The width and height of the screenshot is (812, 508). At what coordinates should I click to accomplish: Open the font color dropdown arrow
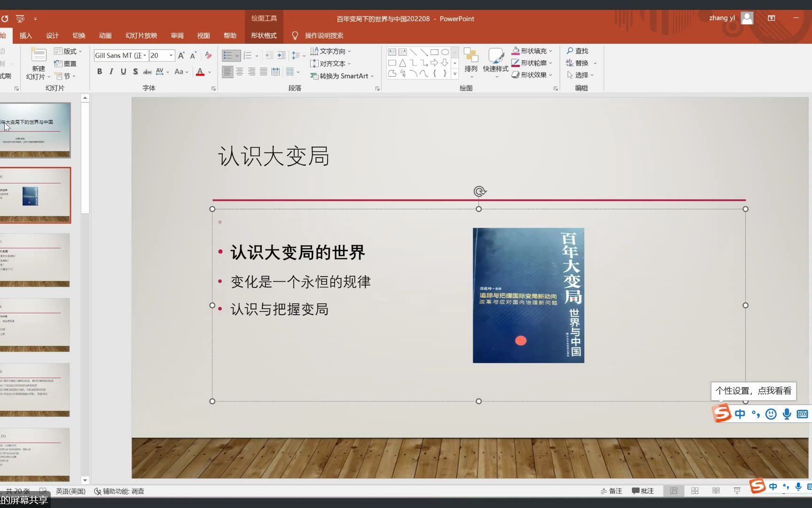tap(210, 72)
